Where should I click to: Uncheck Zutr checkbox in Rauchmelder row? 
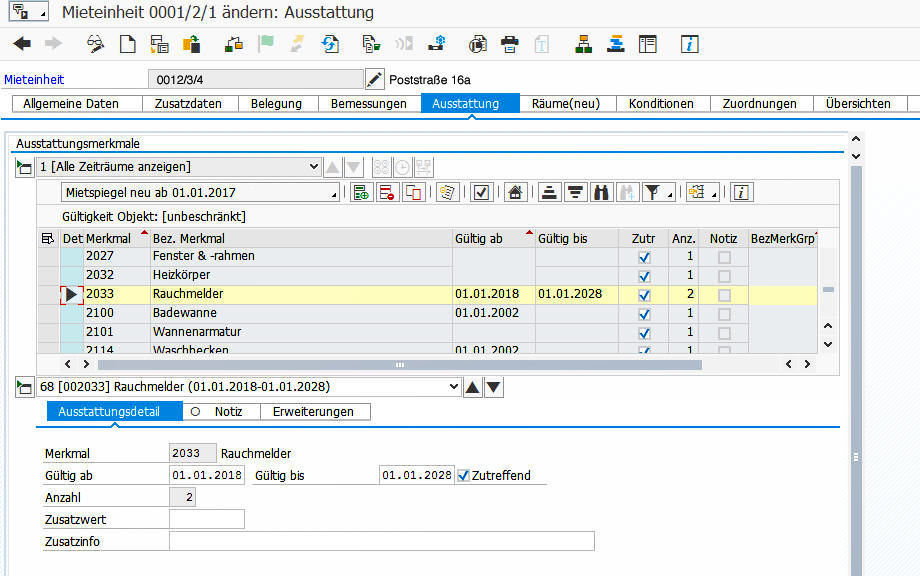(644, 295)
